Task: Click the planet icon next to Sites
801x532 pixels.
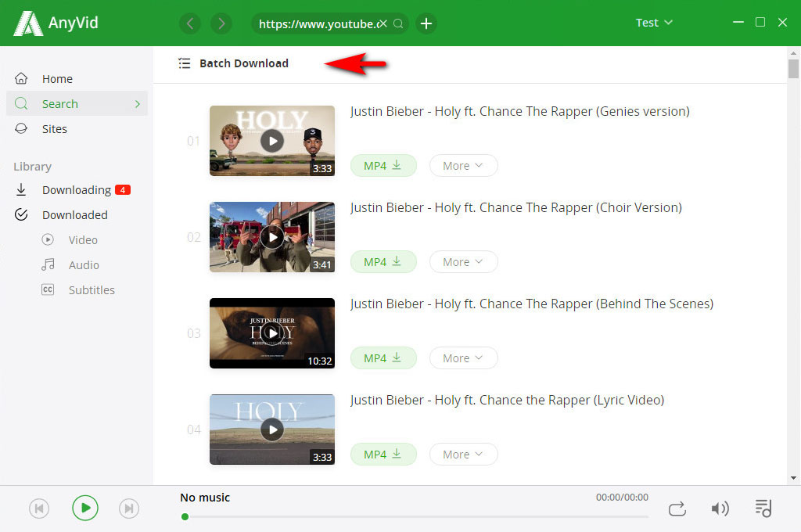Action: tap(21, 128)
